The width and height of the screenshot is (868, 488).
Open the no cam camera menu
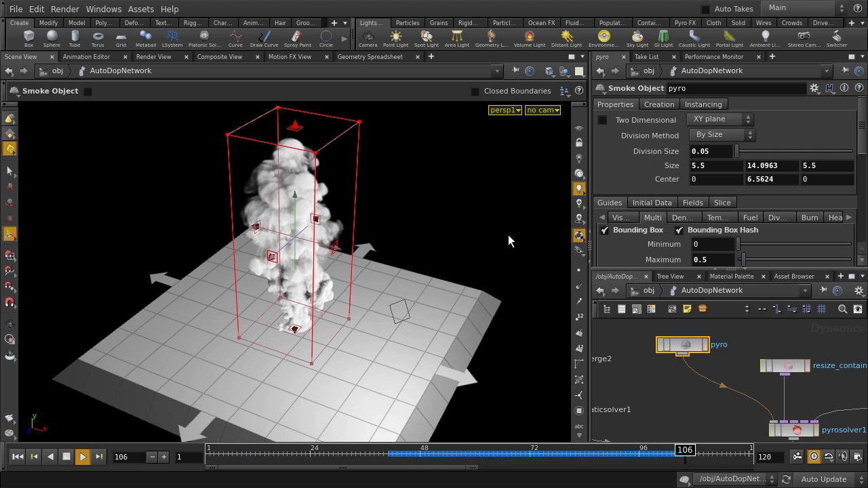click(543, 110)
